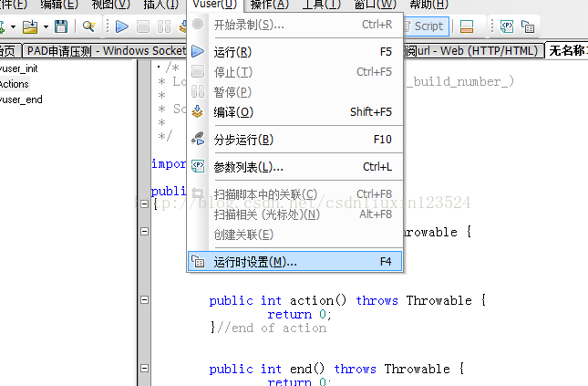Click the Save script floppy disk icon
This screenshot has width=588, height=386.
[61, 26]
